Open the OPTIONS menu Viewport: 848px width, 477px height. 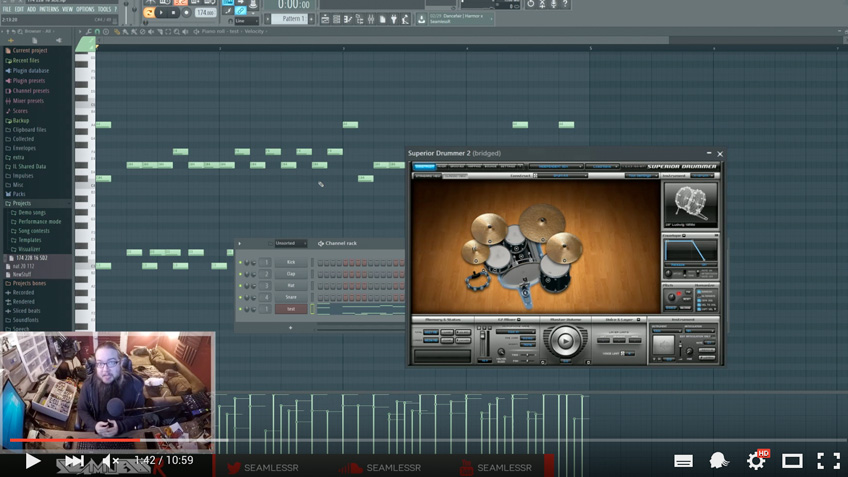85,9
